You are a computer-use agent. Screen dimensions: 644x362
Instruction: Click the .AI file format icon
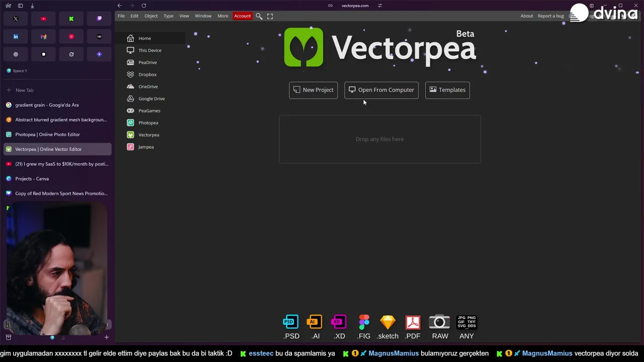(x=315, y=327)
